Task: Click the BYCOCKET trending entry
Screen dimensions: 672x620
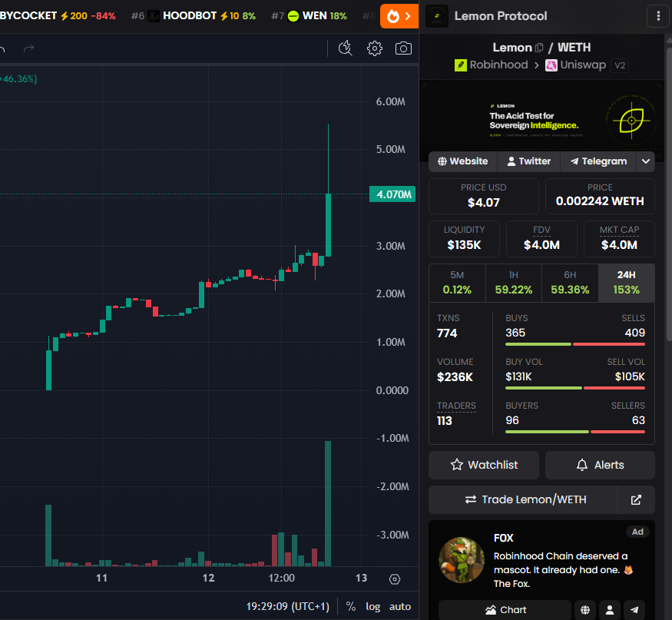Action: tap(58, 16)
